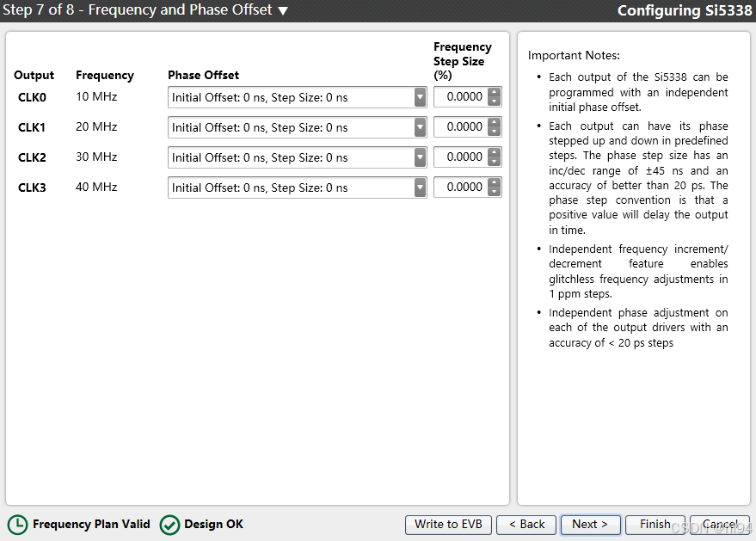Click the 30 MHz frequency value
The width and height of the screenshot is (756, 541).
[96, 157]
